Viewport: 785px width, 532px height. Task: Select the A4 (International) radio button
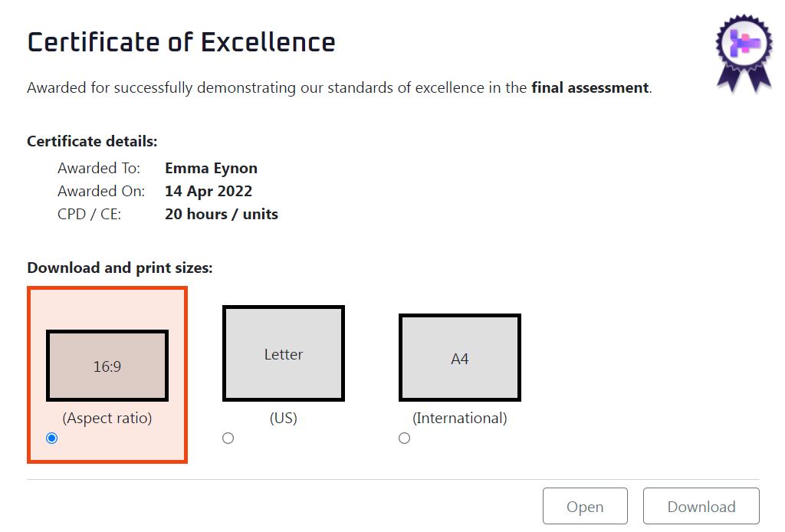click(x=405, y=438)
